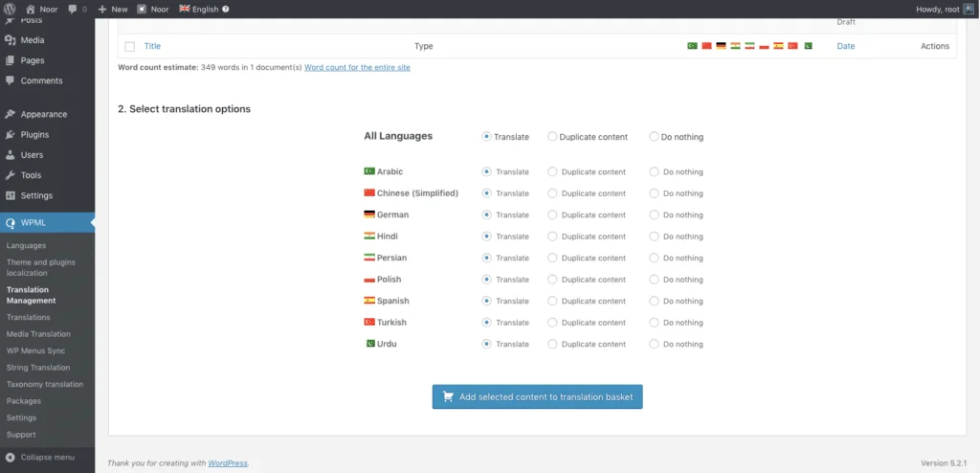
Task: Click the Spanish flag in options list
Action: click(368, 301)
